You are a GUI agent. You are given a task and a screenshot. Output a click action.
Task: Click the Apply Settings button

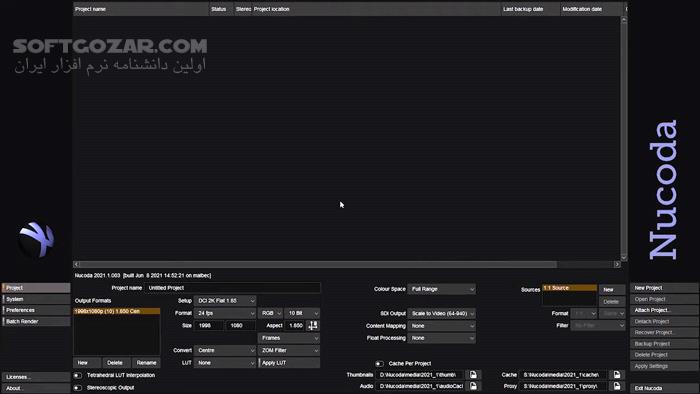664,366
